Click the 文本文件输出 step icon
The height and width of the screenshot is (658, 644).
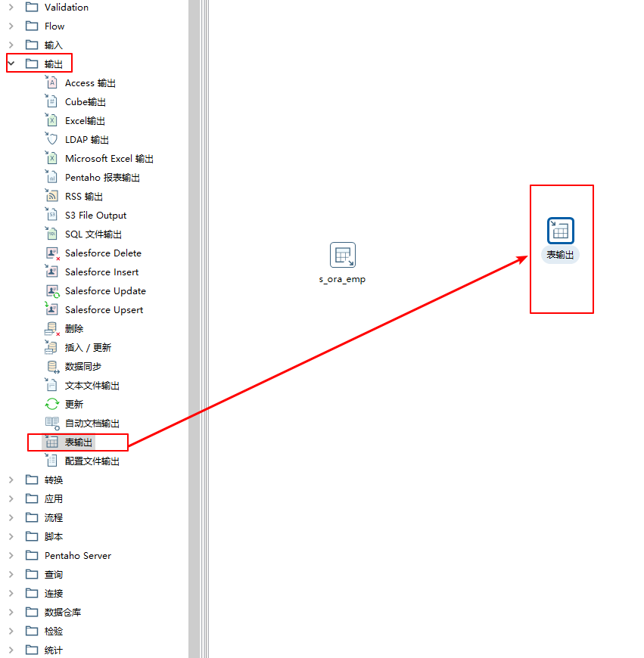point(51,385)
